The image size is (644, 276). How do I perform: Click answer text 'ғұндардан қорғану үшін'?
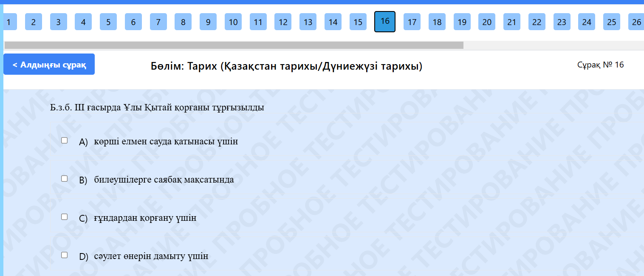click(145, 218)
